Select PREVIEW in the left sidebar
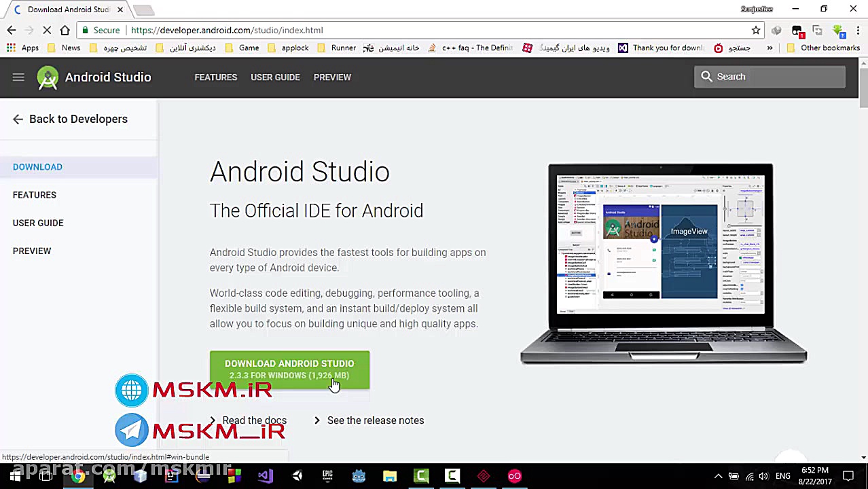The height and width of the screenshot is (489, 868). click(32, 251)
